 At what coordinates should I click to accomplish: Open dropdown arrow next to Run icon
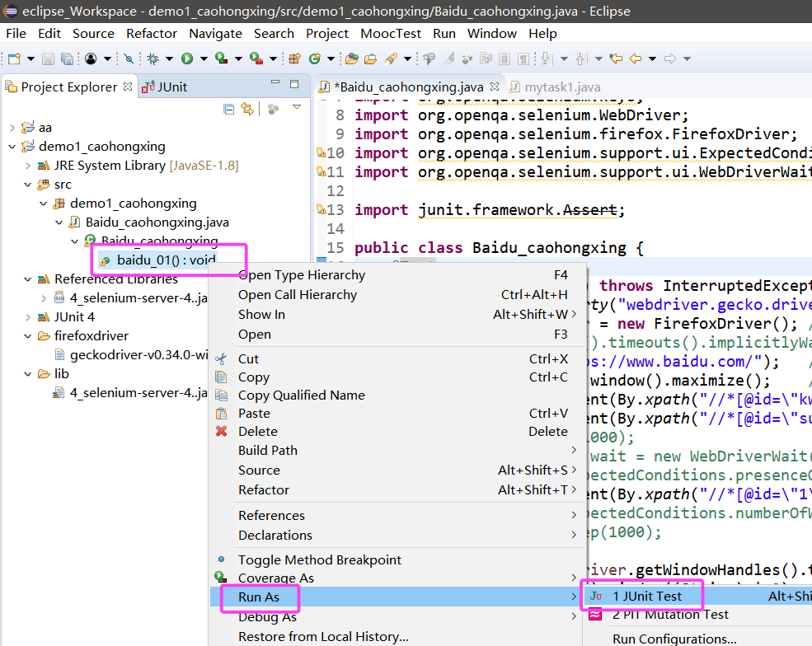(x=204, y=59)
